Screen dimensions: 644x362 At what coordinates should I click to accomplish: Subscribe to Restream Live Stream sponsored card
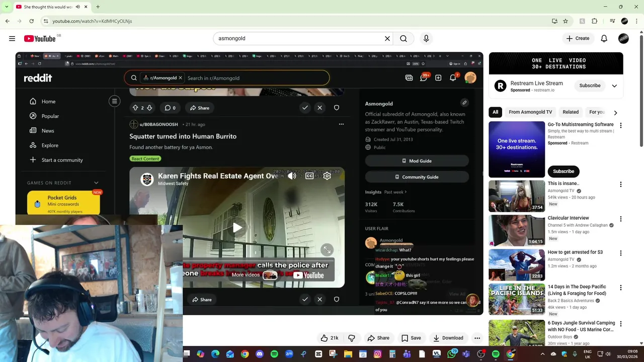click(590, 85)
